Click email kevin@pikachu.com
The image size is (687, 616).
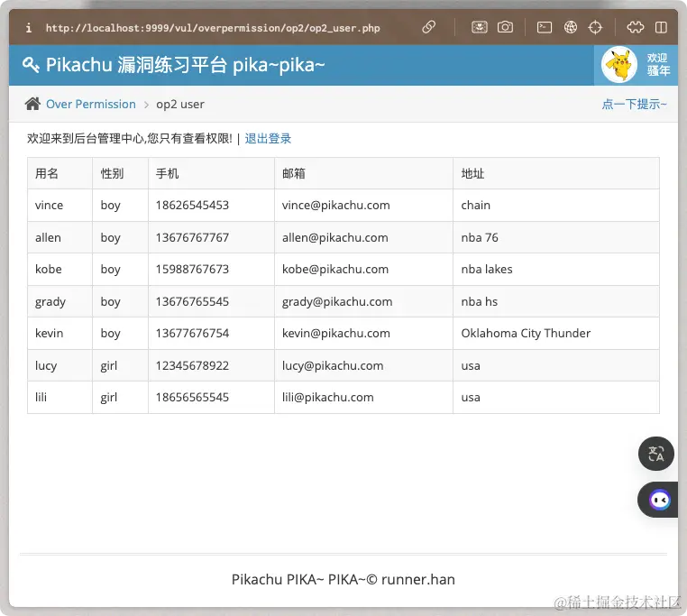point(336,333)
